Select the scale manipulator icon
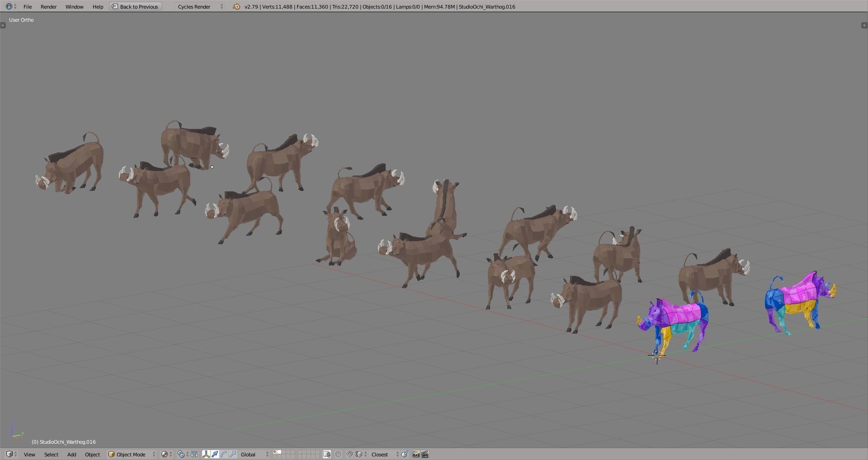Image resolution: width=868 pixels, height=460 pixels. [x=233, y=455]
